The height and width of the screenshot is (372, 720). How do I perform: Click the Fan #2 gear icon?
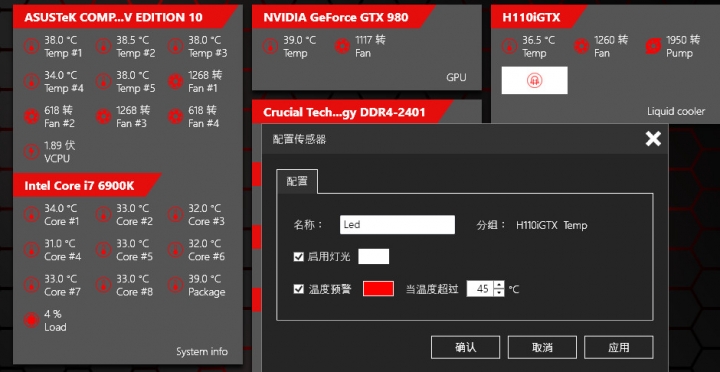[31, 116]
